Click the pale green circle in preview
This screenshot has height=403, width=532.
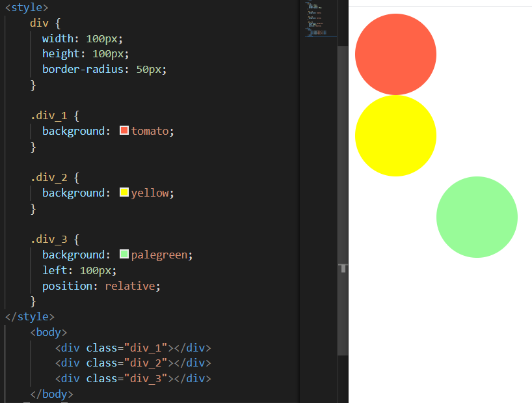[477, 217]
